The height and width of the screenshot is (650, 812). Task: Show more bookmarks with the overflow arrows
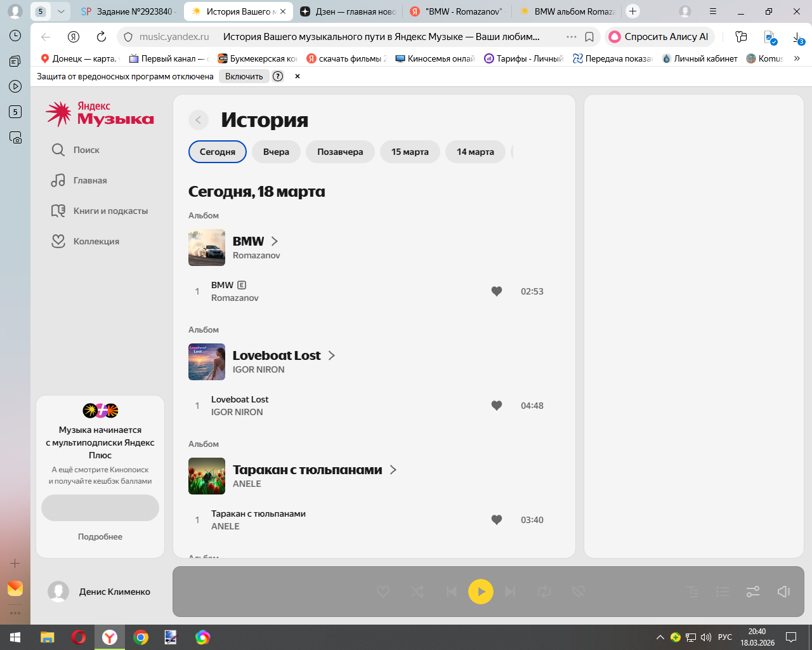(797, 58)
